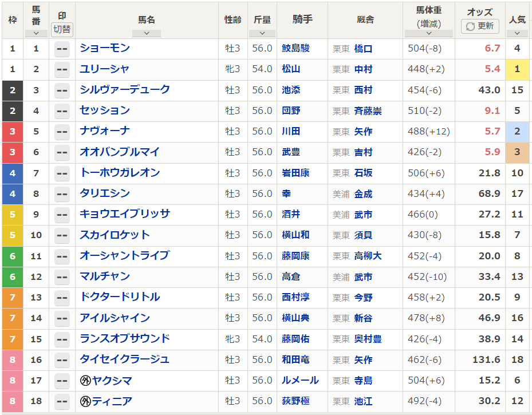Open horse page for タイセイクラージュ
Screen dimensions: 532x415
[124, 359]
